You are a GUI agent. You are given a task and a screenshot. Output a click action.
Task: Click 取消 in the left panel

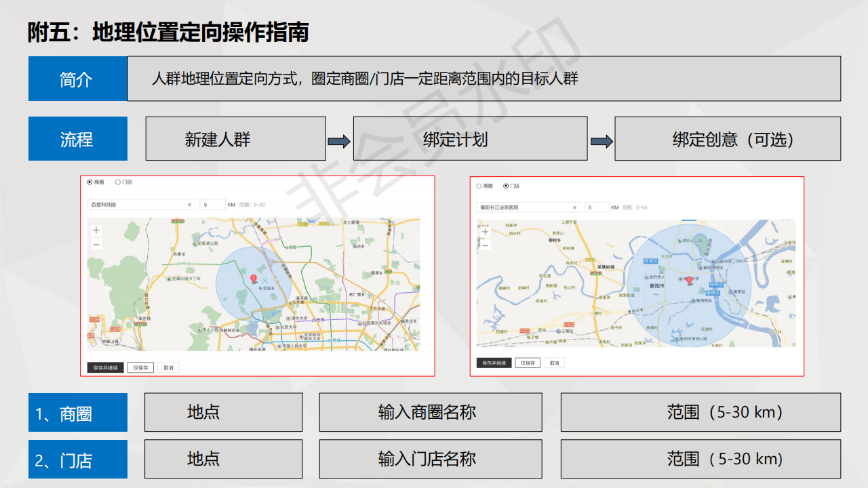coord(168,367)
